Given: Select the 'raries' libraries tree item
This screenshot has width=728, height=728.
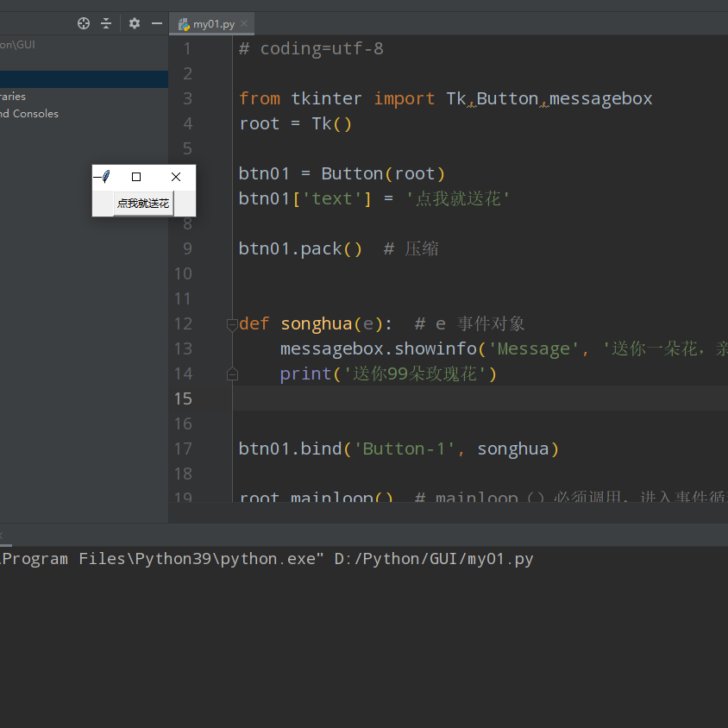Looking at the screenshot, I should (x=13, y=96).
